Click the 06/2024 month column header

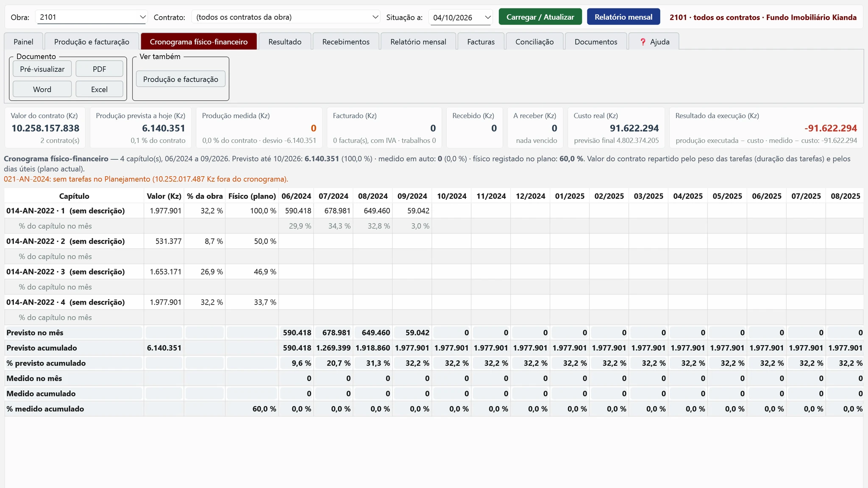point(296,196)
